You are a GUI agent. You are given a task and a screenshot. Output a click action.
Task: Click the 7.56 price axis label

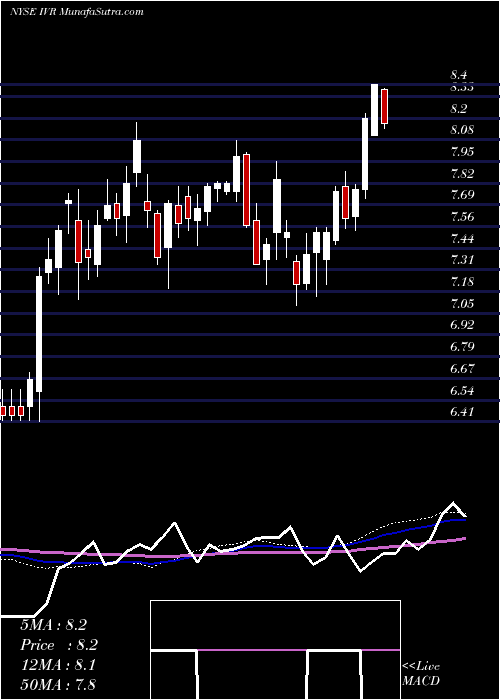(x=462, y=217)
